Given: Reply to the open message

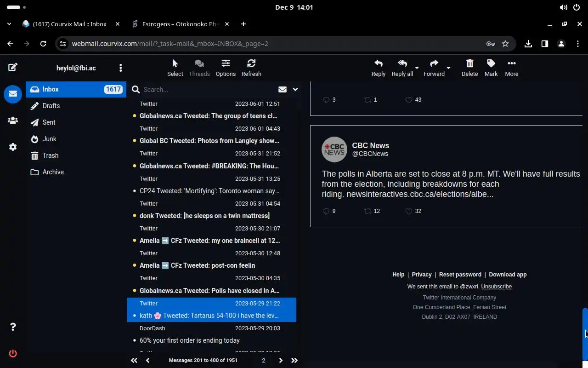Looking at the screenshot, I should [x=379, y=68].
